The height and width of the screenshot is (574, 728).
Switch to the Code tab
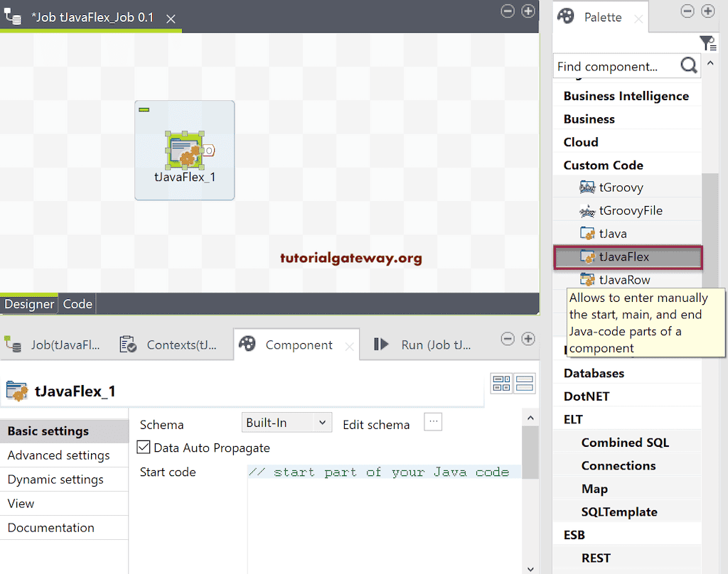pyautogui.click(x=77, y=303)
